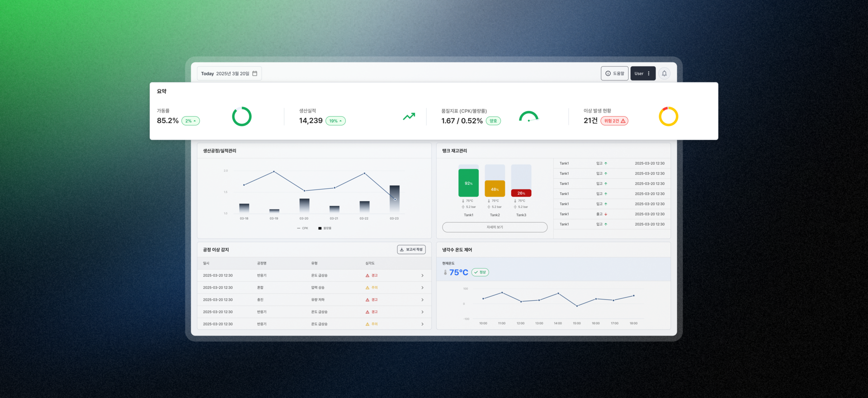The image size is (868, 398).
Task: Click the 2% increase badge
Action: point(191,121)
